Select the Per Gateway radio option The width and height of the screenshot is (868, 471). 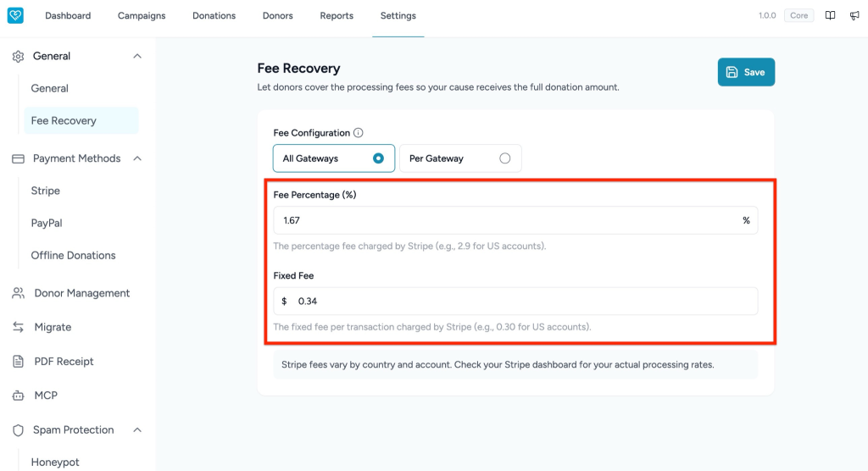(460, 158)
